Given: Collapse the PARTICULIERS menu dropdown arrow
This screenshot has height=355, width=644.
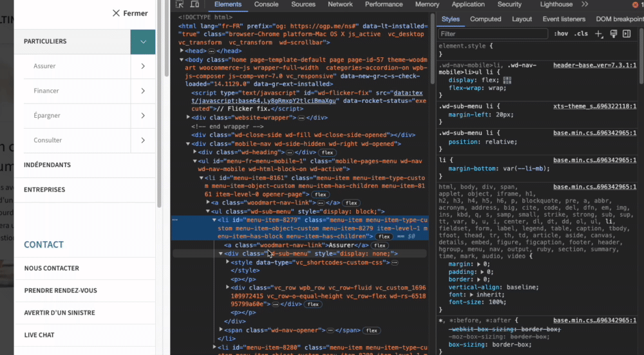Looking at the screenshot, I should (143, 42).
